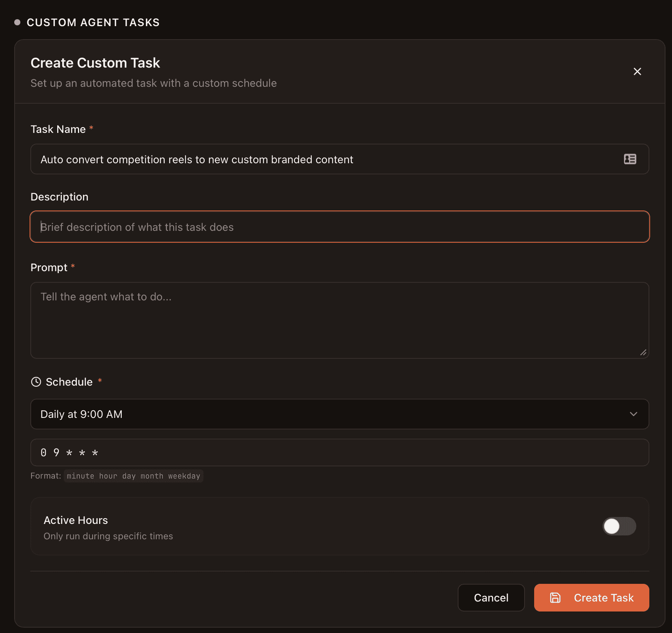Screen dimensions: 672x633
Task: Open the Daily at 9:00 AM schedule dropdown
Action: [x=339, y=414]
